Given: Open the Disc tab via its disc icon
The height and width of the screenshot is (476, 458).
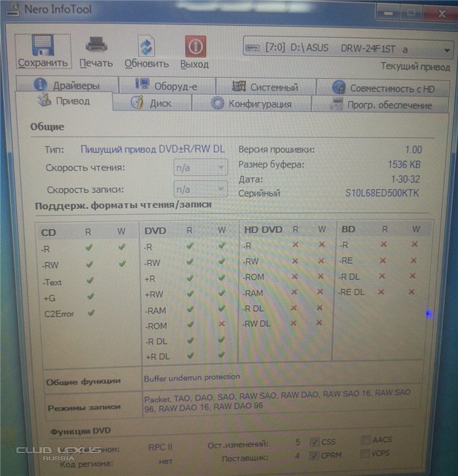Looking at the screenshot, I should (x=137, y=103).
